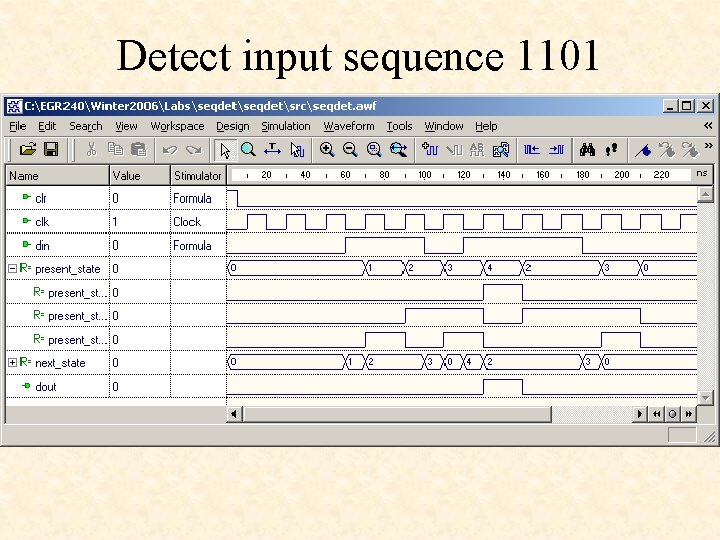Click the horizontal scrollbar thumb
Screen dimensions: 720x540
click(397, 414)
